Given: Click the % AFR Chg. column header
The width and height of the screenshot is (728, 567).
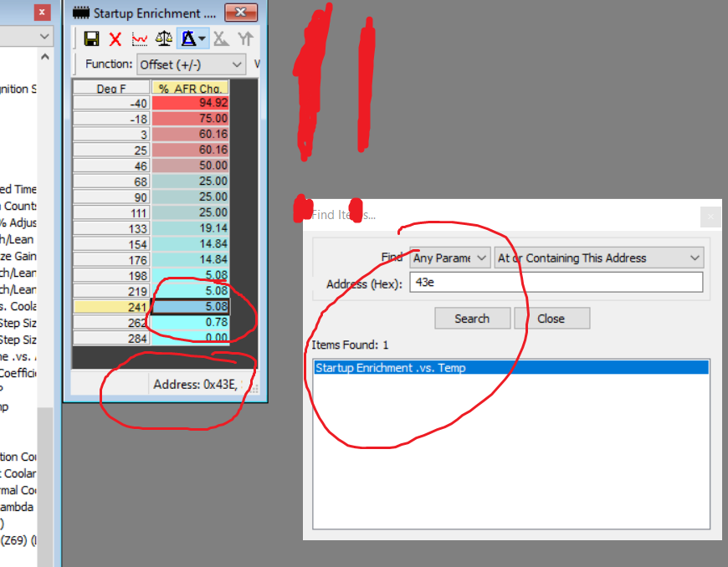Looking at the screenshot, I should click(x=190, y=88).
